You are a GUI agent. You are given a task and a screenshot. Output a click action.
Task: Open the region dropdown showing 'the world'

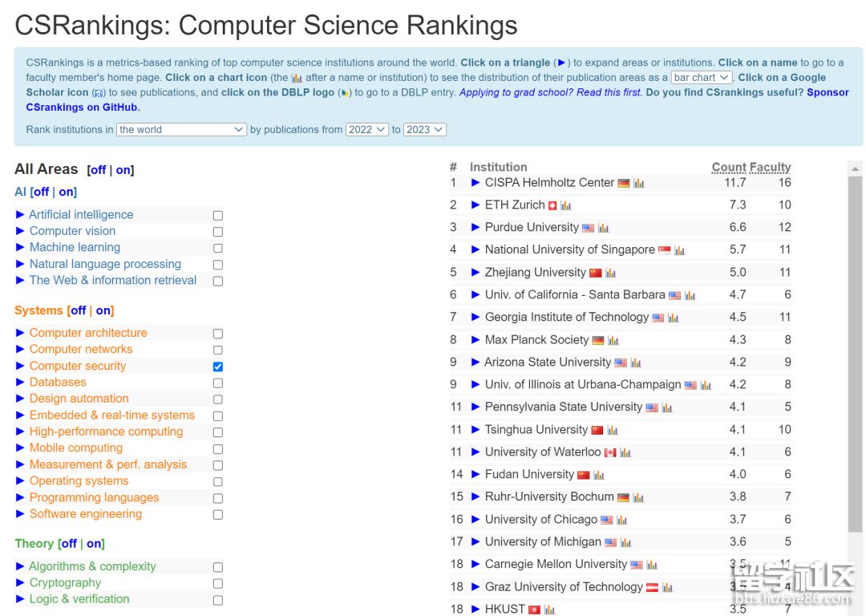(181, 130)
